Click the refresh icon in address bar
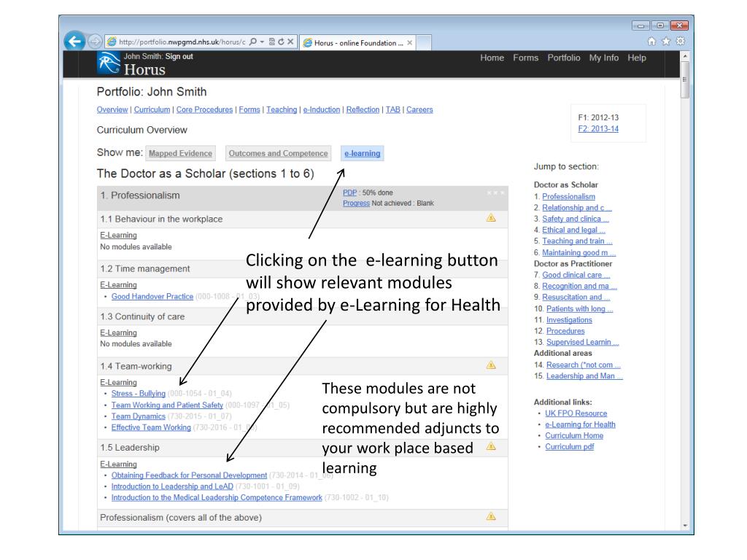The image size is (747, 560). click(281, 42)
